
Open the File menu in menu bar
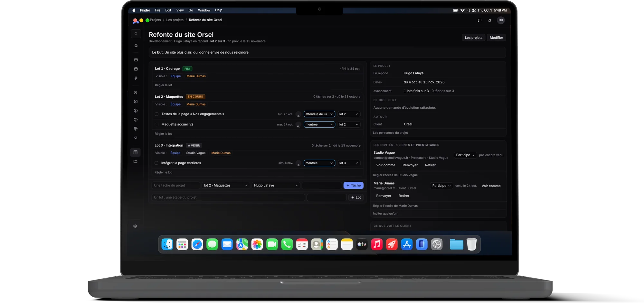pos(158,10)
